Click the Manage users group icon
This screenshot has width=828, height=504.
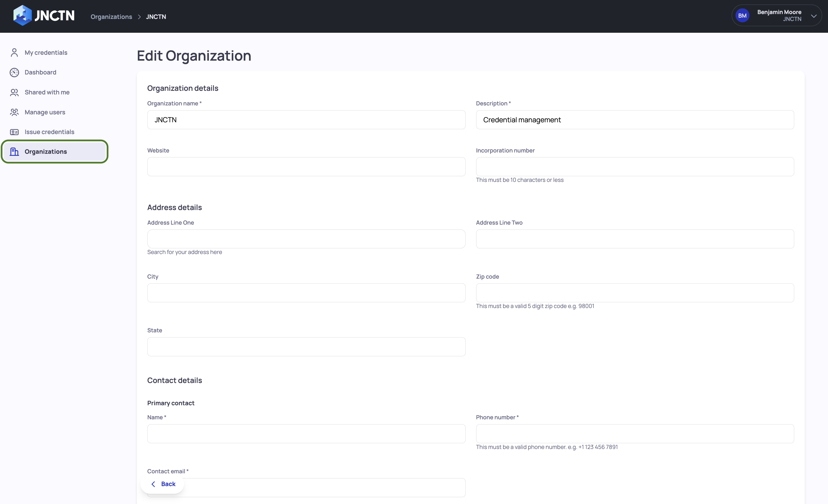tap(14, 112)
